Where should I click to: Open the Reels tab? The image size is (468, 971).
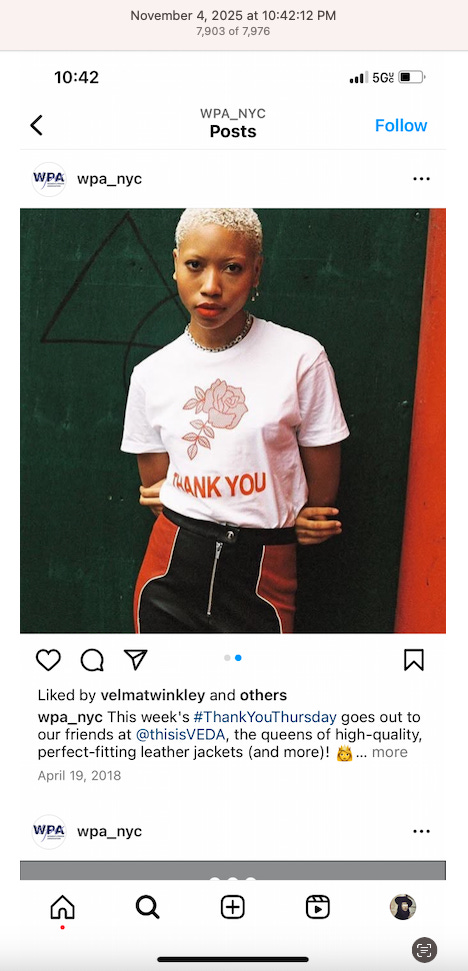[318, 908]
